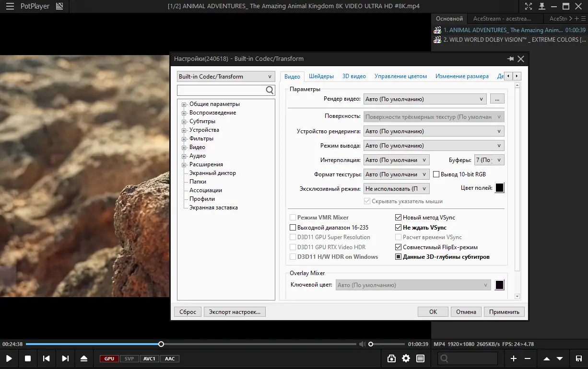
Task: Open the PotPlayer hamburger main menu
Action: [x=10, y=7]
